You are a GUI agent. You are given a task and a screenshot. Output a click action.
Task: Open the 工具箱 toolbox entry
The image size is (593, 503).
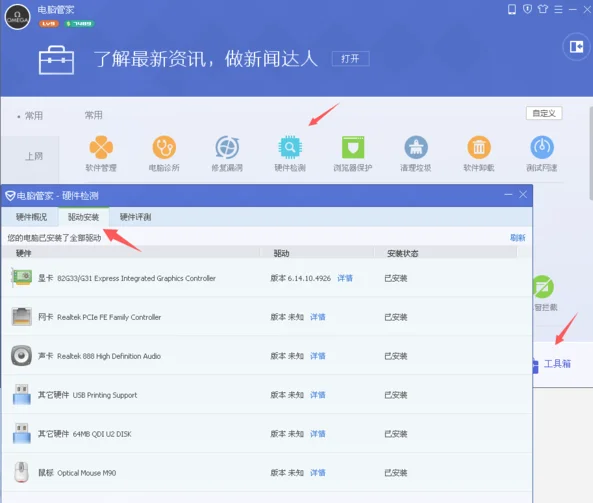[557, 364]
